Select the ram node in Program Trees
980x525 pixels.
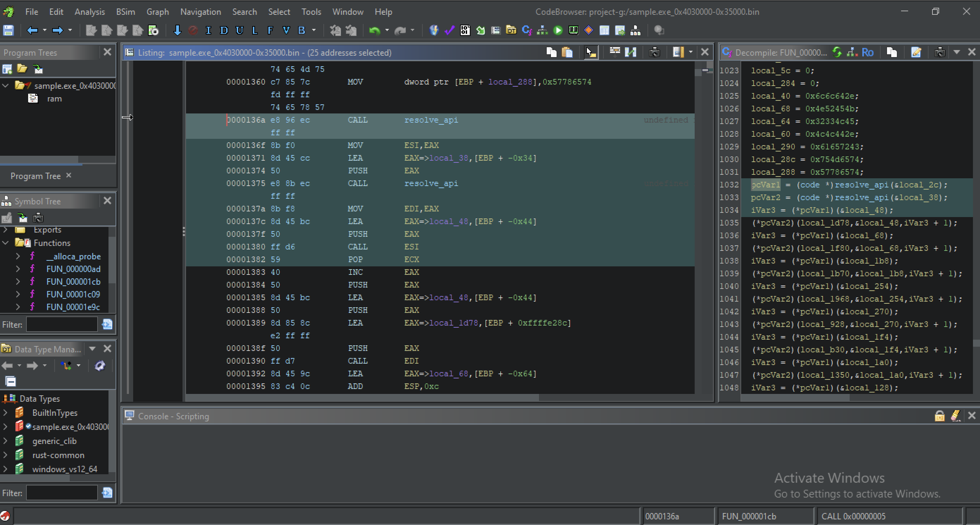tap(54, 99)
